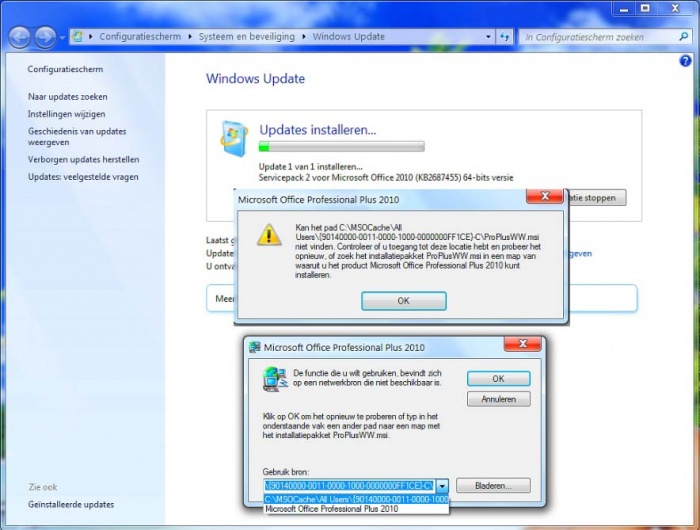The height and width of the screenshot is (530, 700).
Task: Expand arrow after Systeem en beveiliging breadcrumb
Action: (304, 37)
